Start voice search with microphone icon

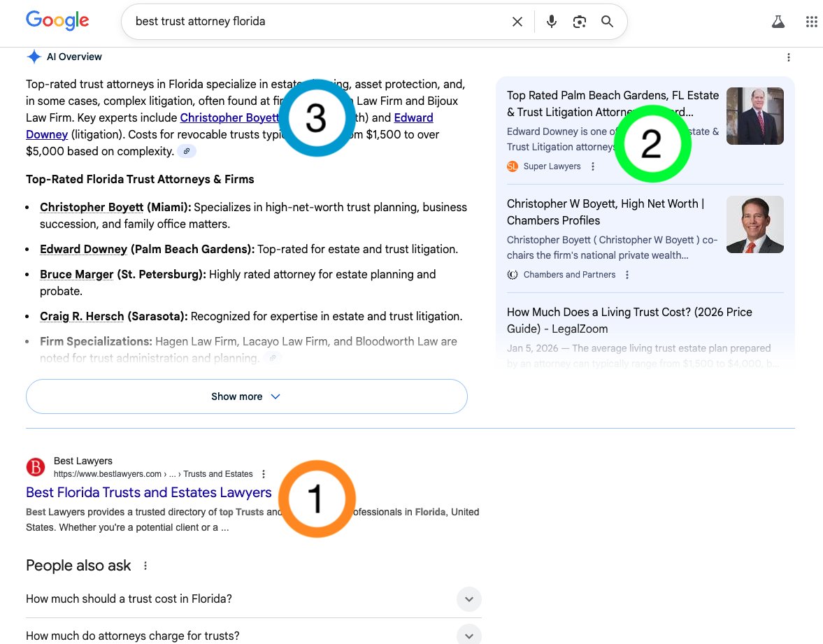click(551, 22)
